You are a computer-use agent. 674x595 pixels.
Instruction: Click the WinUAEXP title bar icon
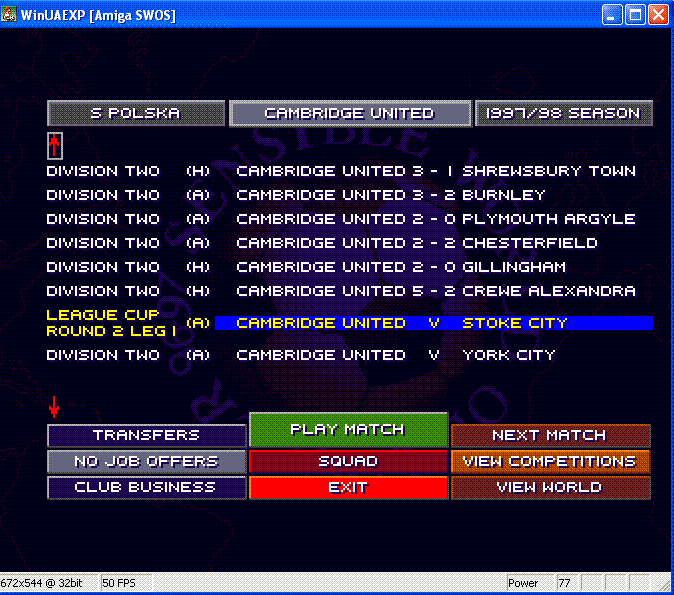pyautogui.click(x=11, y=14)
